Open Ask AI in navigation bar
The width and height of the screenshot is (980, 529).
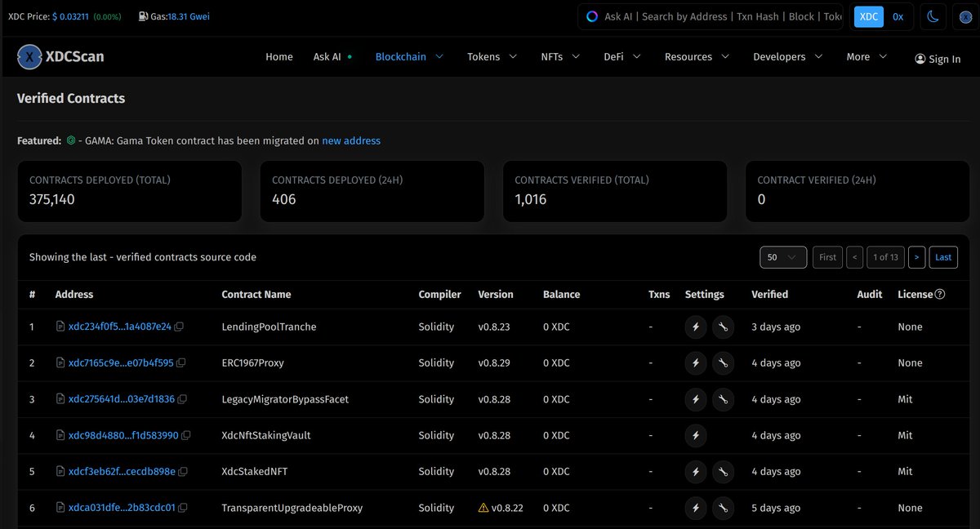point(332,57)
